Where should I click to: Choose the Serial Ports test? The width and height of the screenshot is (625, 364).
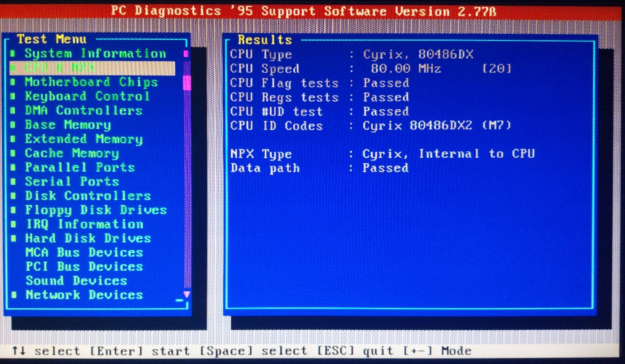[x=72, y=182]
